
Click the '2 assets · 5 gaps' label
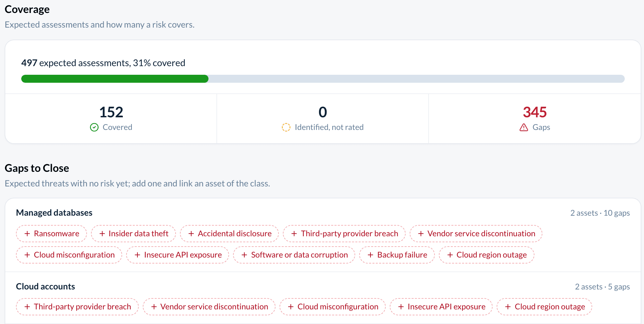click(x=602, y=287)
